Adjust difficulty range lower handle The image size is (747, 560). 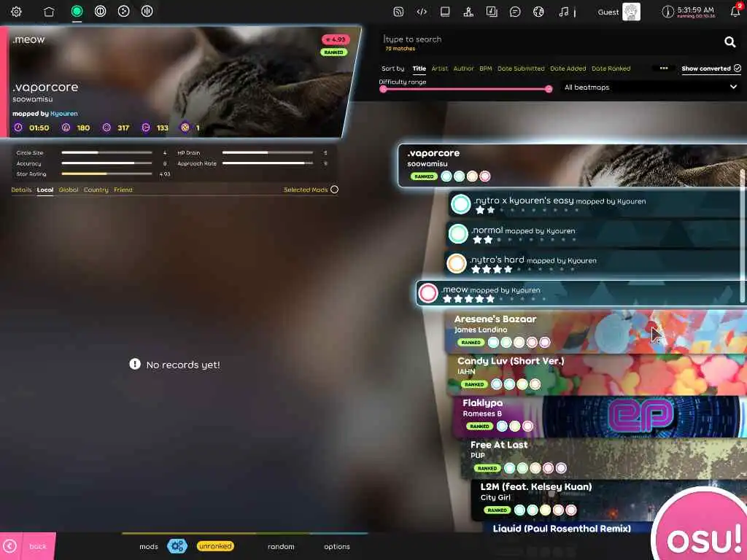pyautogui.click(x=383, y=89)
